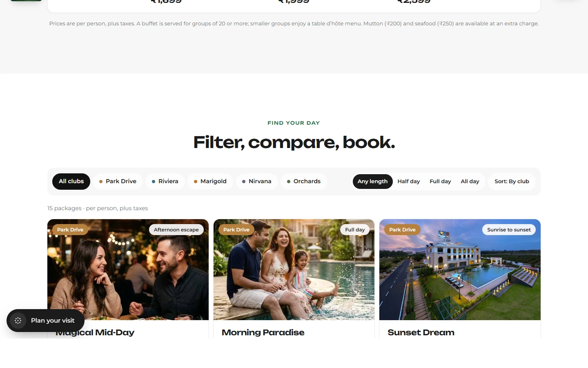Click Park Drive badge on Morning Paradise card
The image size is (588, 368).
coord(236,230)
